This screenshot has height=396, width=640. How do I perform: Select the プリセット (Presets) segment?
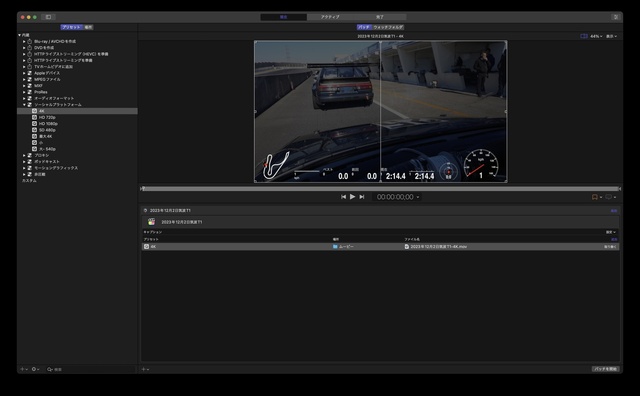pos(72,27)
